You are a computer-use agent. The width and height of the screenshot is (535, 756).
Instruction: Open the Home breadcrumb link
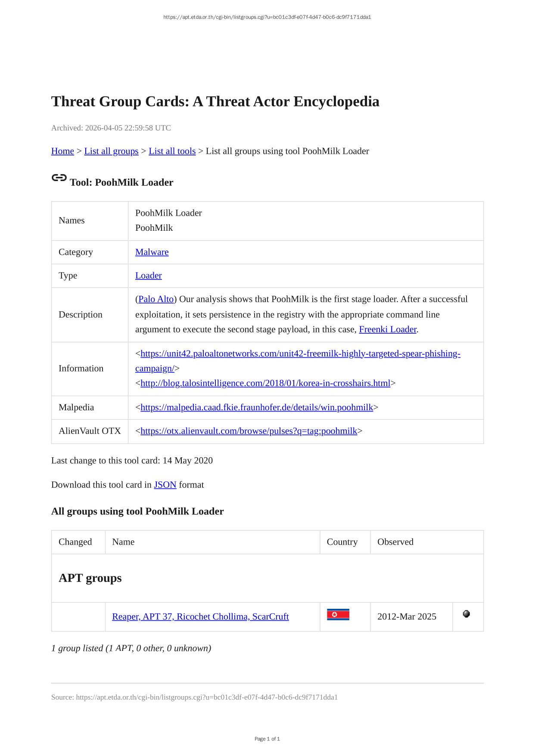coord(62,151)
